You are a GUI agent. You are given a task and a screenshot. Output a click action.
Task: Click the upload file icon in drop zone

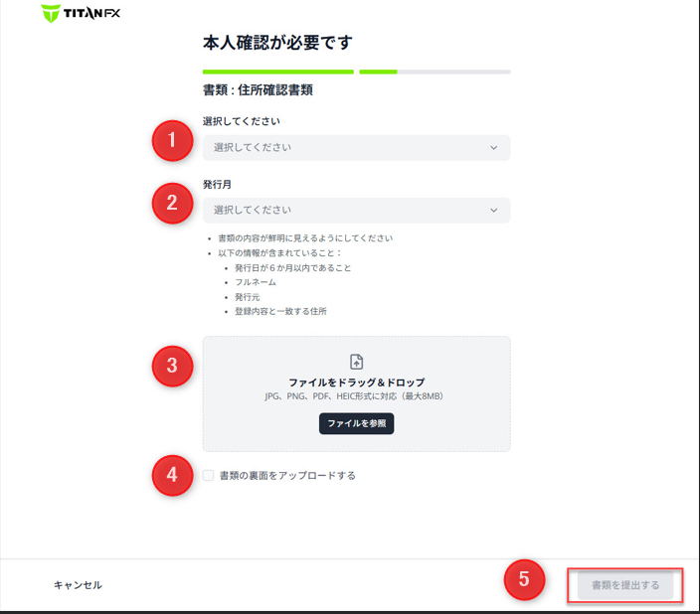[x=356, y=363]
